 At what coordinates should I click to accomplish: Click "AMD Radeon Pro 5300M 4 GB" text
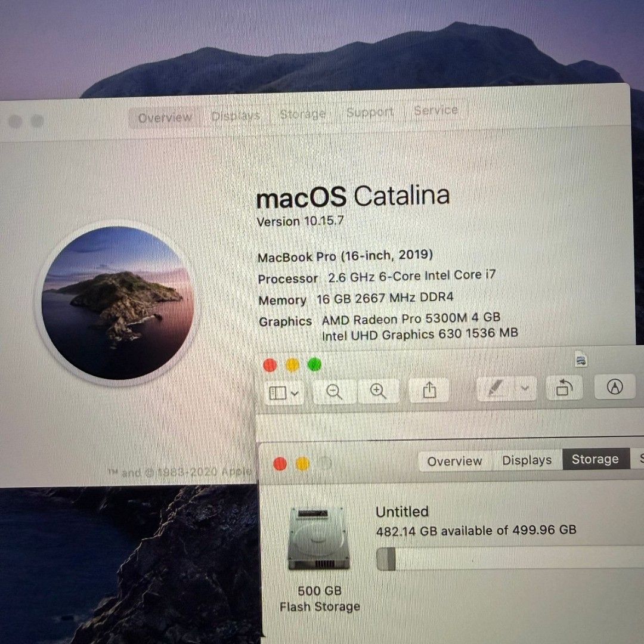point(411,318)
